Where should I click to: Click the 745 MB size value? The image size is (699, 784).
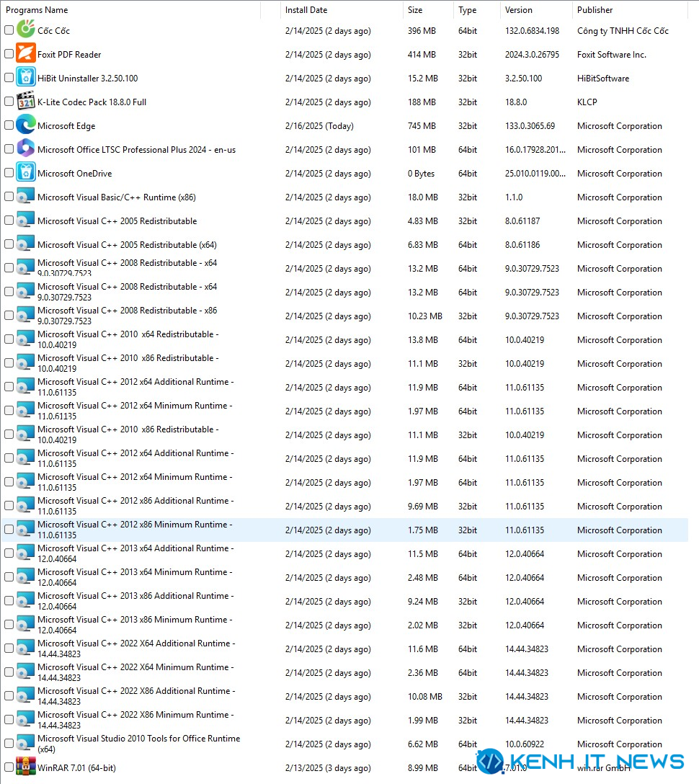pos(421,126)
